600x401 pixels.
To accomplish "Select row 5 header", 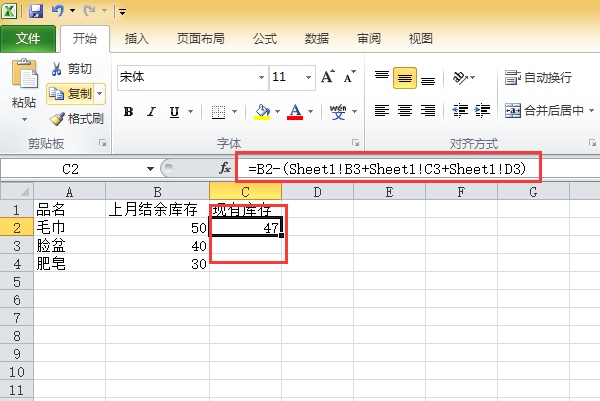I will (x=16, y=282).
